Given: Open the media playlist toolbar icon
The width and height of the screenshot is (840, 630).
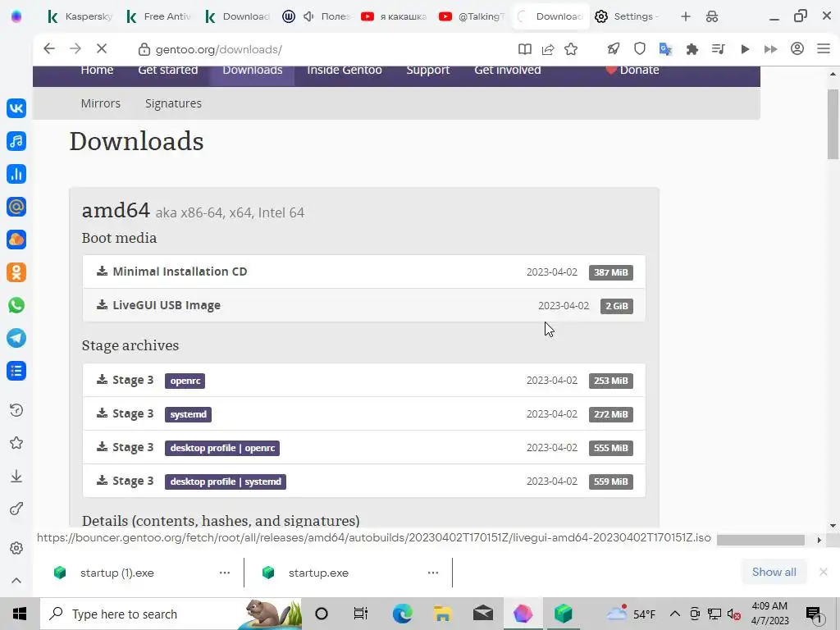Looking at the screenshot, I should click(x=718, y=49).
